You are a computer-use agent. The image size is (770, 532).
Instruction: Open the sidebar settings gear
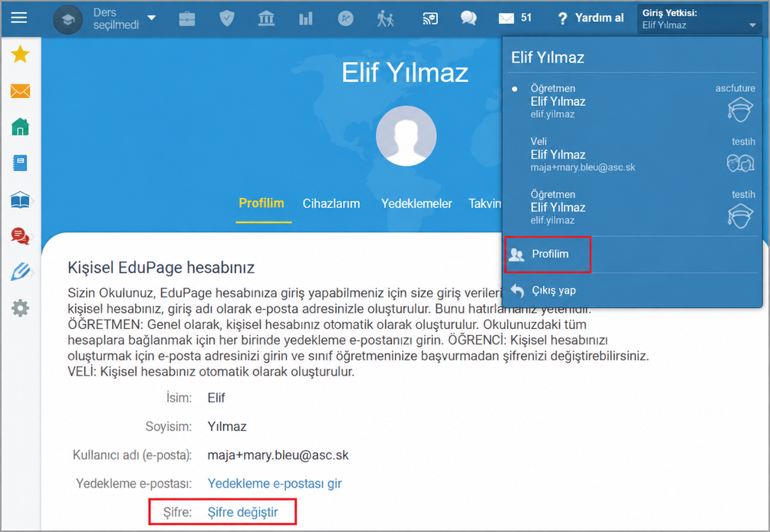click(20, 308)
